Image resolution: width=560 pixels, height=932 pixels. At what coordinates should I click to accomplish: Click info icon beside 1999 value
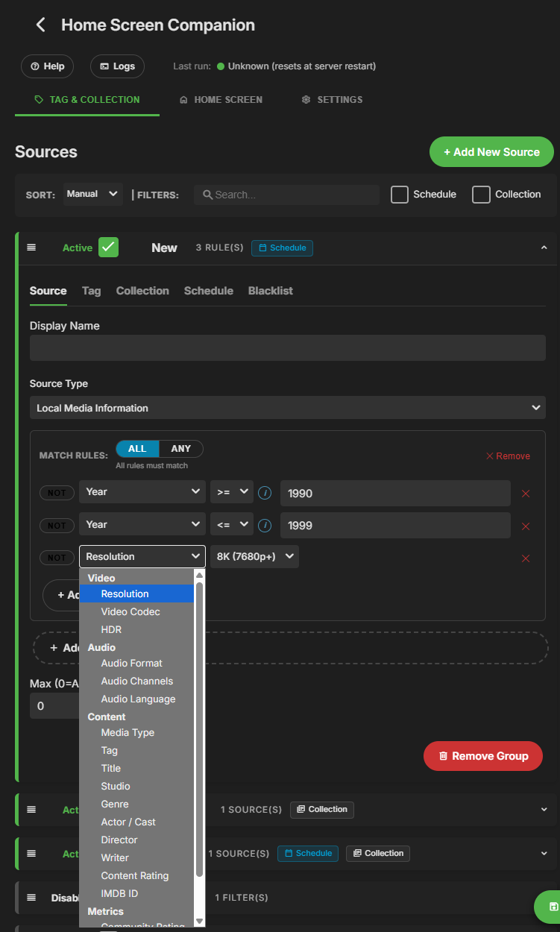pos(264,526)
